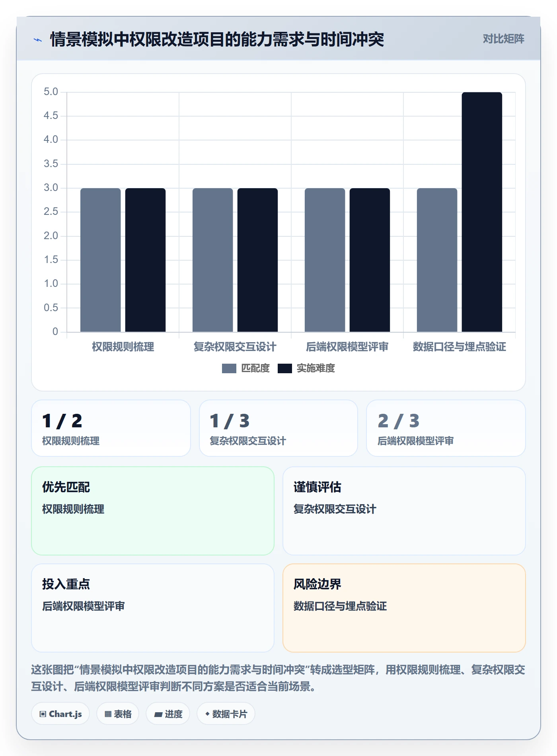This screenshot has height=756, width=557.
Task: Click the 复杂权限交互设计 x-axis label
Action: pyautogui.click(x=235, y=347)
